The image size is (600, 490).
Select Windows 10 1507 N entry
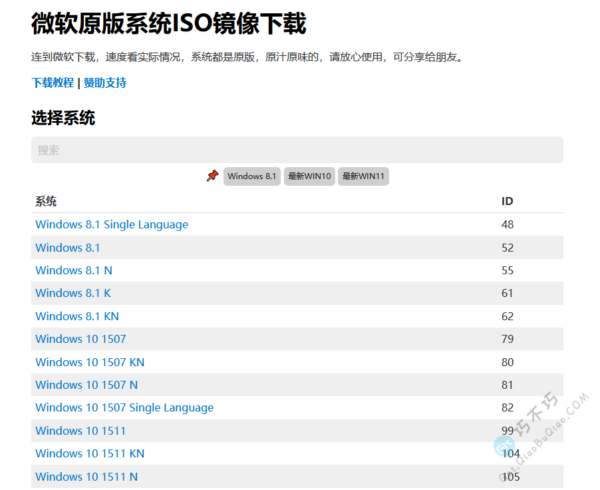[86, 385]
